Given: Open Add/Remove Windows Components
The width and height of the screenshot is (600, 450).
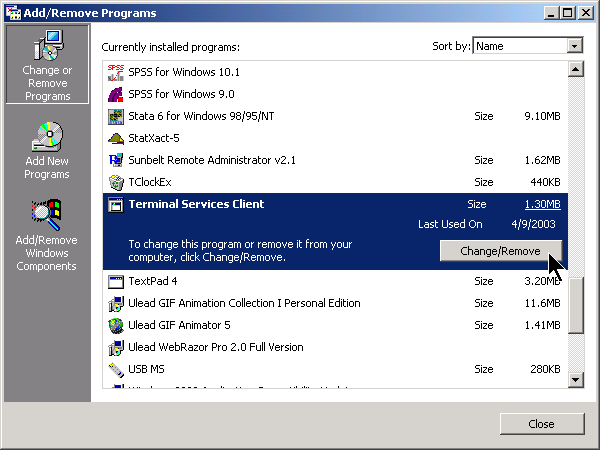Looking at the screenshot, I should 47,237.
